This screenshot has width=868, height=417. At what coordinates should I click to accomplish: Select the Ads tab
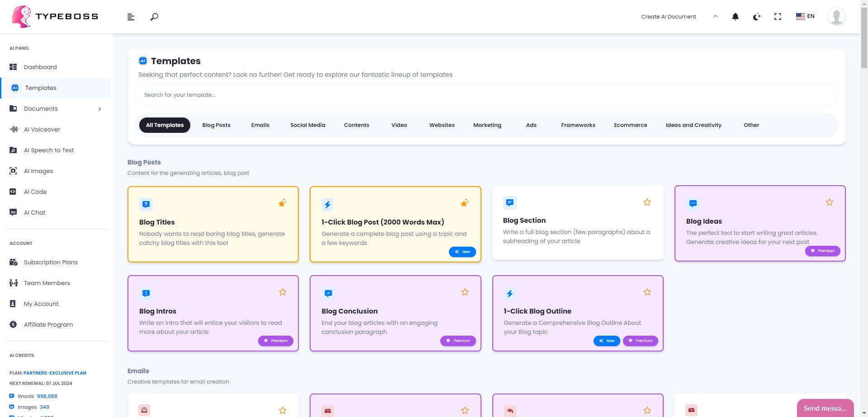click(531, 125)
